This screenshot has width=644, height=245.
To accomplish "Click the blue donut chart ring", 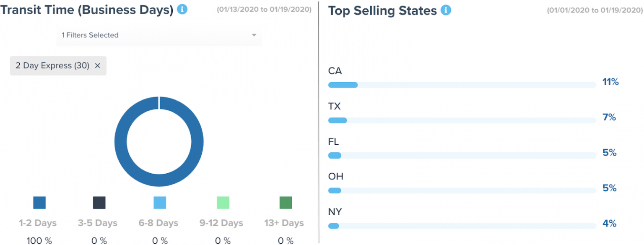I will click(121, 142).
